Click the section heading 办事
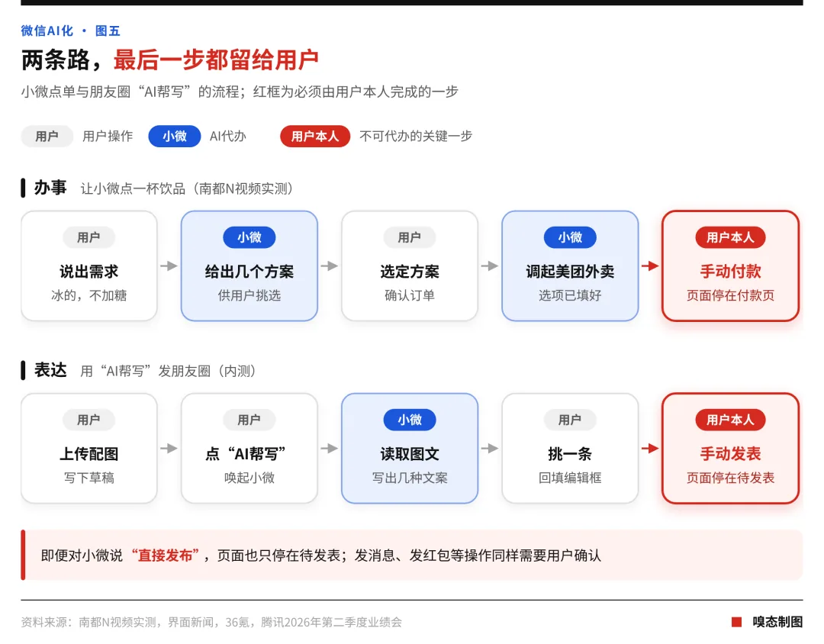824x644 pixels. 50,188
